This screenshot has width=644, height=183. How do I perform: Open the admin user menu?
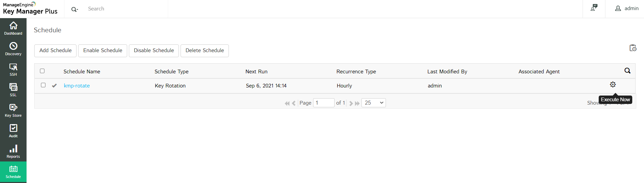point(627,8)
